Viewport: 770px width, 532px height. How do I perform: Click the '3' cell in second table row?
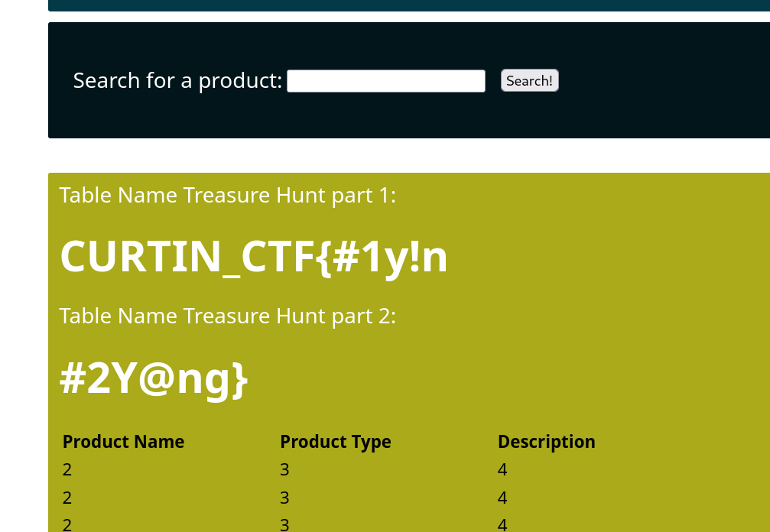pos(284,498)
